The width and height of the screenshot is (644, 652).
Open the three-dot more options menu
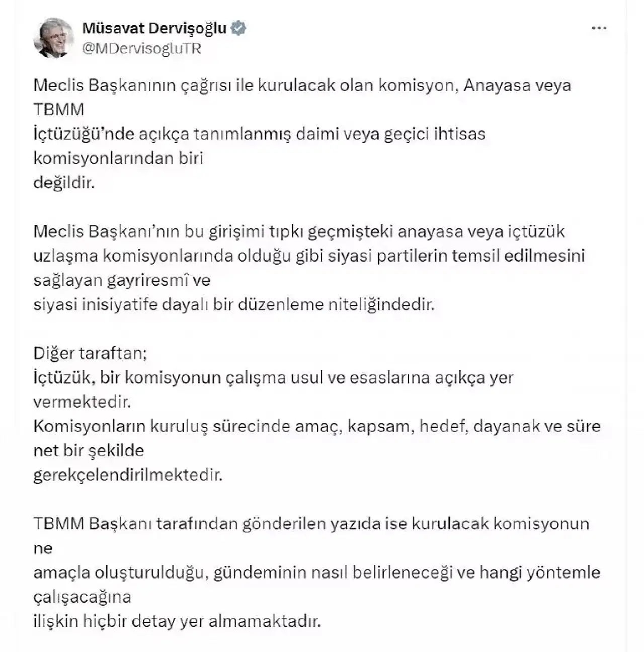tap(599, 29)
